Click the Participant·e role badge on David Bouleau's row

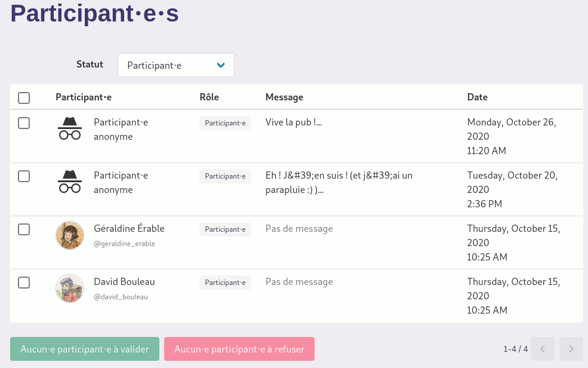[225, 282]
